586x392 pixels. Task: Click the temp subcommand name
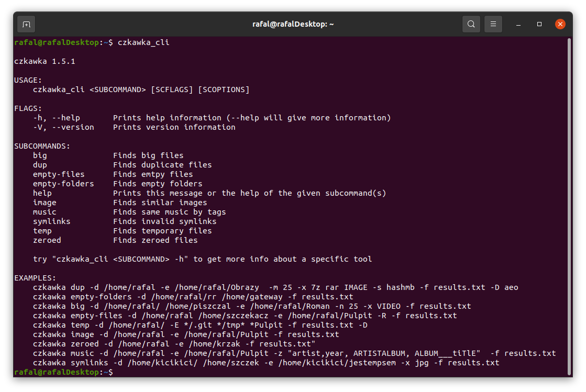click(42, 231)
